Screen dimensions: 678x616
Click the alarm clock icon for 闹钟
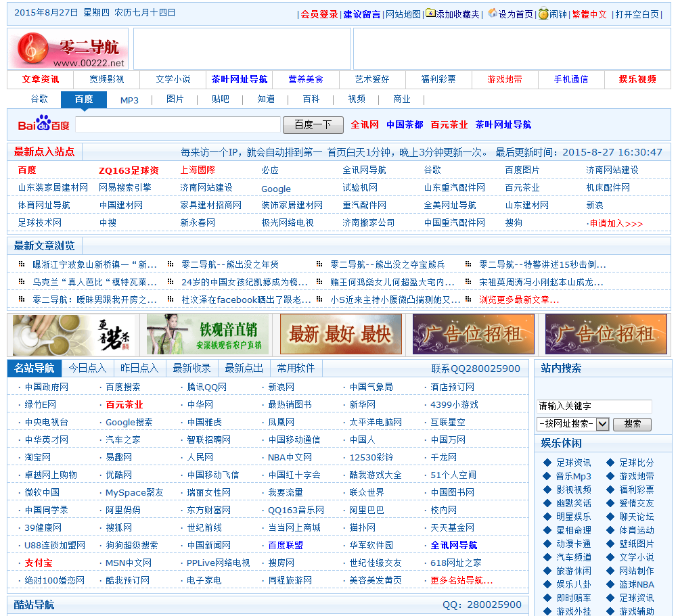point(543,14)
